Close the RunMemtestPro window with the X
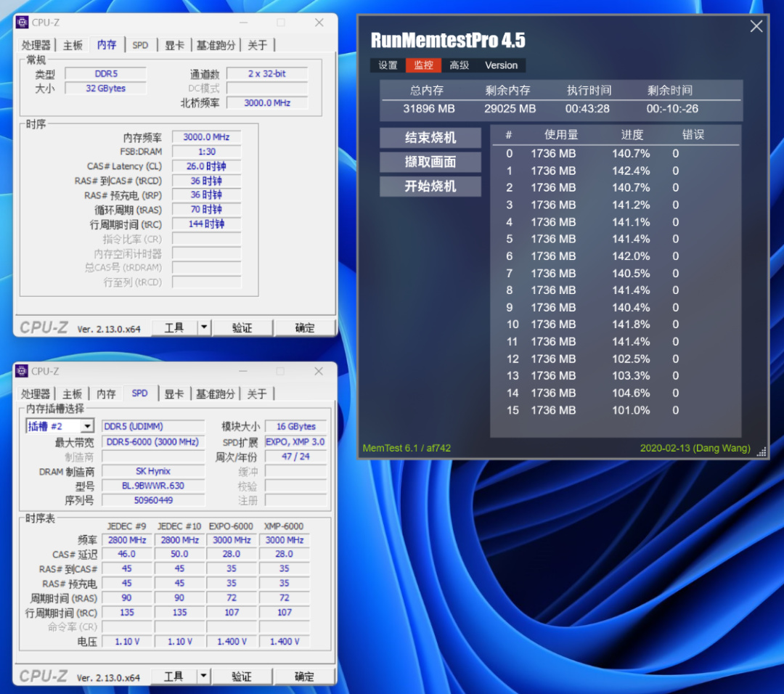This screenshot has width=784, height=694. point(756,26)
